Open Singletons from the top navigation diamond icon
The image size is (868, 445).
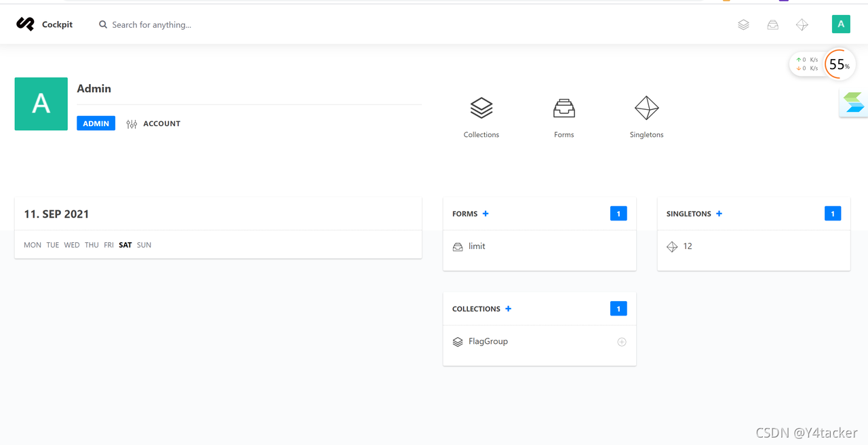(x=802, y=24)
